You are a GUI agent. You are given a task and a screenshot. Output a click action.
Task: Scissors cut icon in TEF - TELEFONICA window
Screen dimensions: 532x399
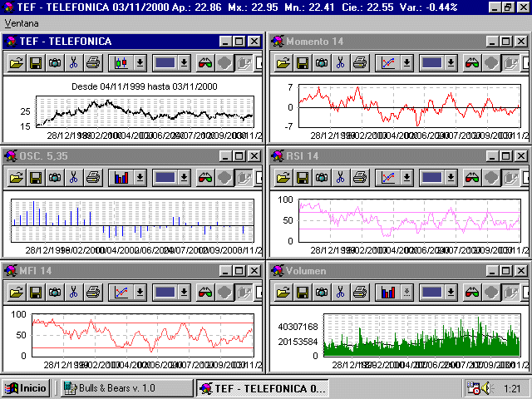pos(74,63)
